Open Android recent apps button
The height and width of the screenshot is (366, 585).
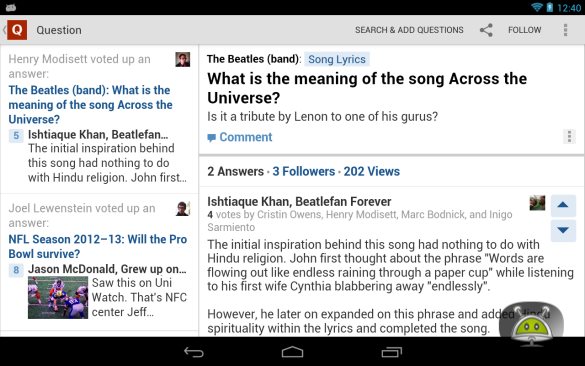coord(391,352)
